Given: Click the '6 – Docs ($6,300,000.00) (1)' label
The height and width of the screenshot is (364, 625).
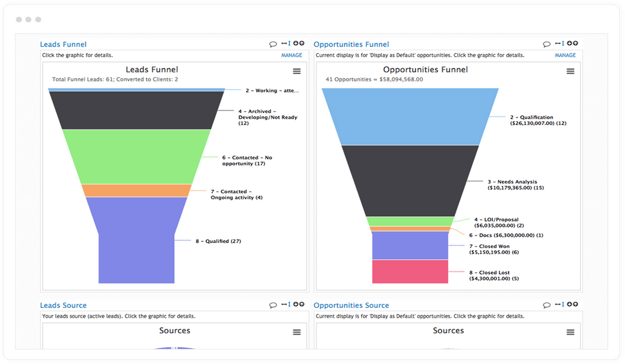Looking at the screenshot, I should tap(506, 236).
